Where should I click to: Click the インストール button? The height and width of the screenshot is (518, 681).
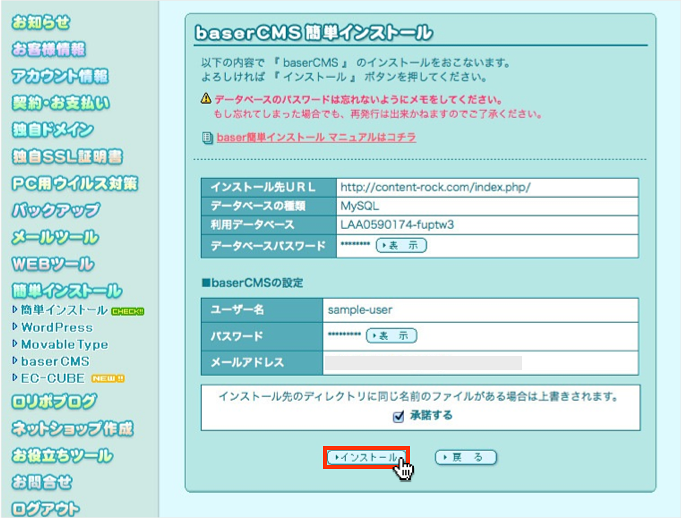click(x=367, y=457)
